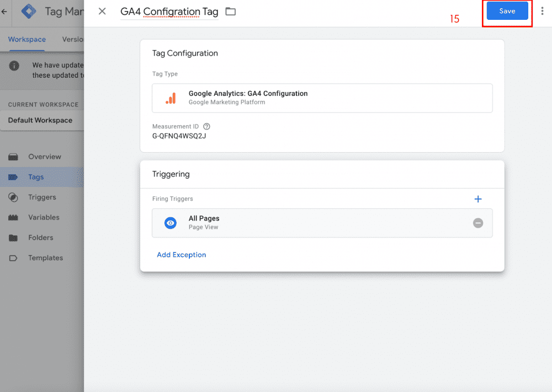Click the Variables blocks icon

13,218
